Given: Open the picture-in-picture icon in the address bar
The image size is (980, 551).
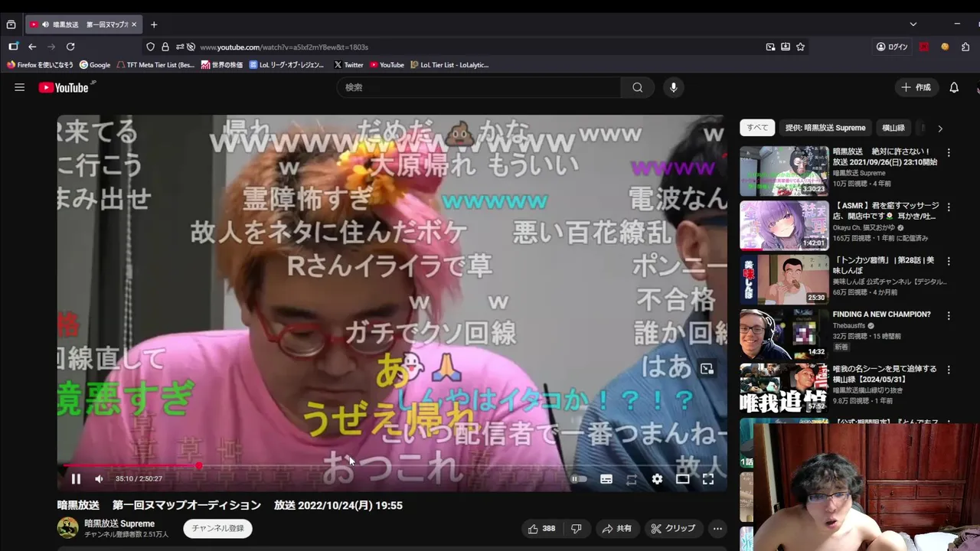Looking at the screenshot, I should coord(770,47).
